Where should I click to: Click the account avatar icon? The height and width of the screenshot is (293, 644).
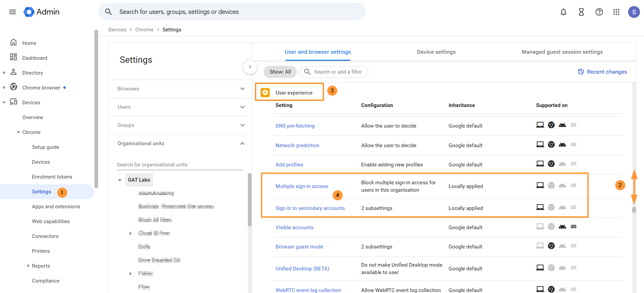[634, 12]
